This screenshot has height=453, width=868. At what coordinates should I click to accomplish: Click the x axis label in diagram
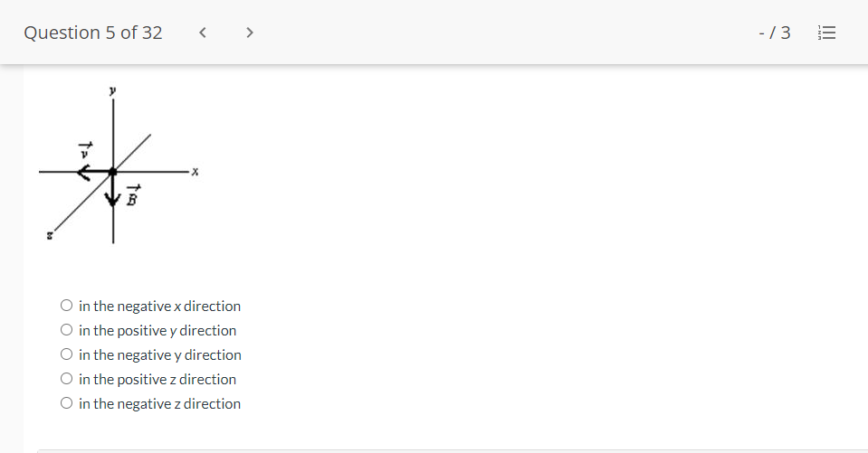tap(195, 172)
